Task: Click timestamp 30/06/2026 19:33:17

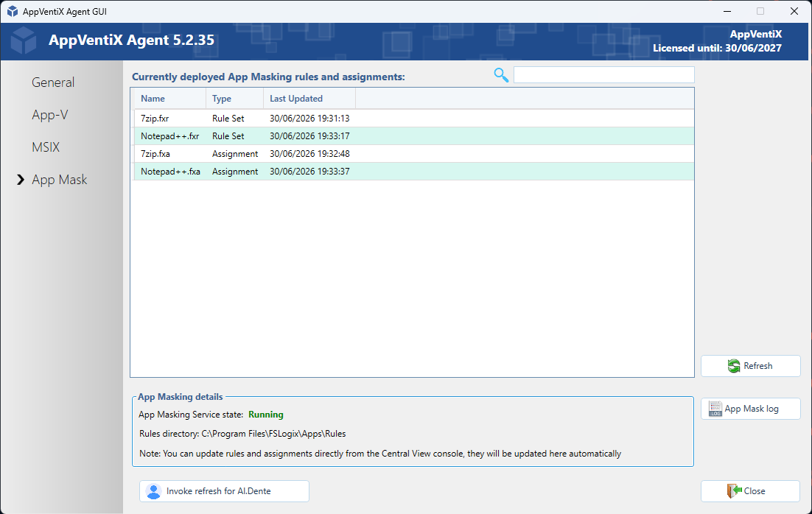Action: pyautogui.click(x=309, y=136)
